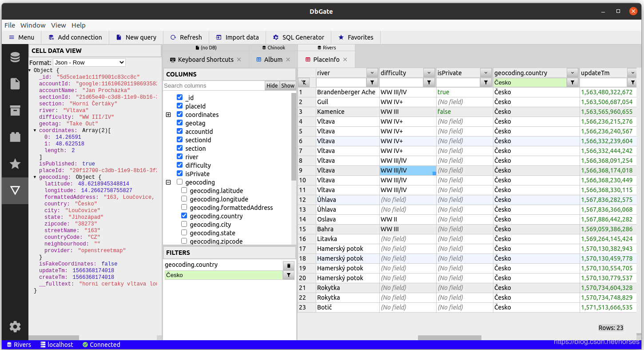Collapse the geocoding column tree node
644x350 pixels.
click(x=168, y=182)
